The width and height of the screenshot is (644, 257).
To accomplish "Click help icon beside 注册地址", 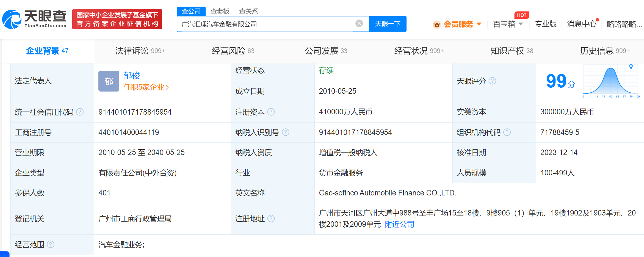I will coord(271,219).
